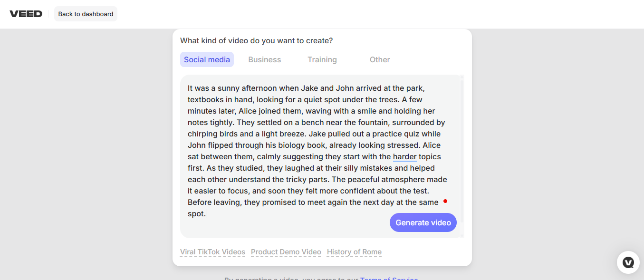Switch to the Business tab
This screenshot has width=644, height=280.
(265, 59)
